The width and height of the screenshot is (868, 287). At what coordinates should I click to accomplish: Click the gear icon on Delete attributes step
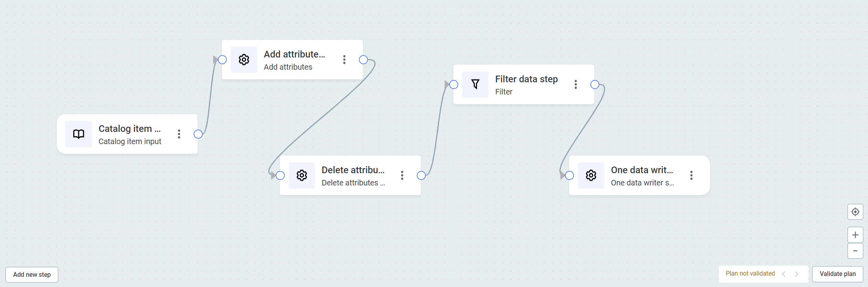[302, 175]
